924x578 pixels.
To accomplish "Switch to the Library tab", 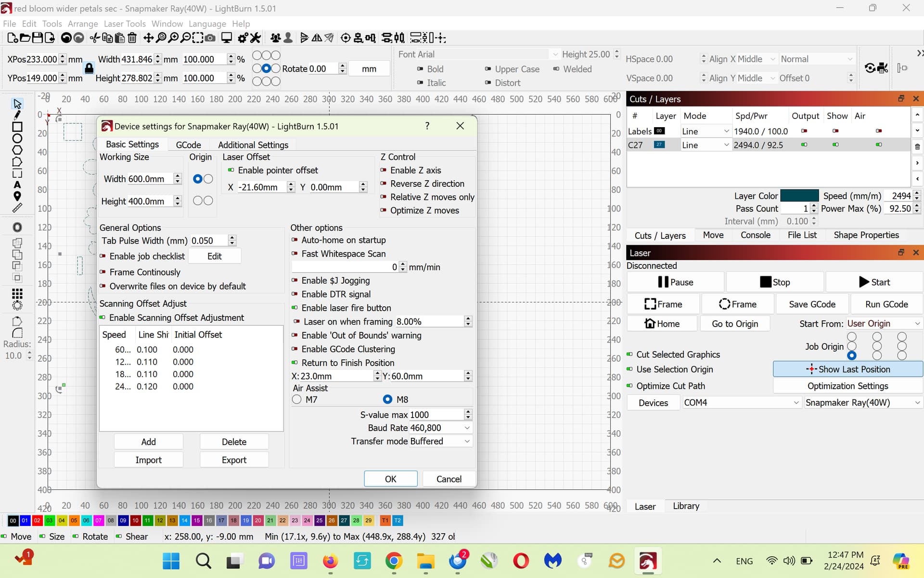I will (686, 507).
